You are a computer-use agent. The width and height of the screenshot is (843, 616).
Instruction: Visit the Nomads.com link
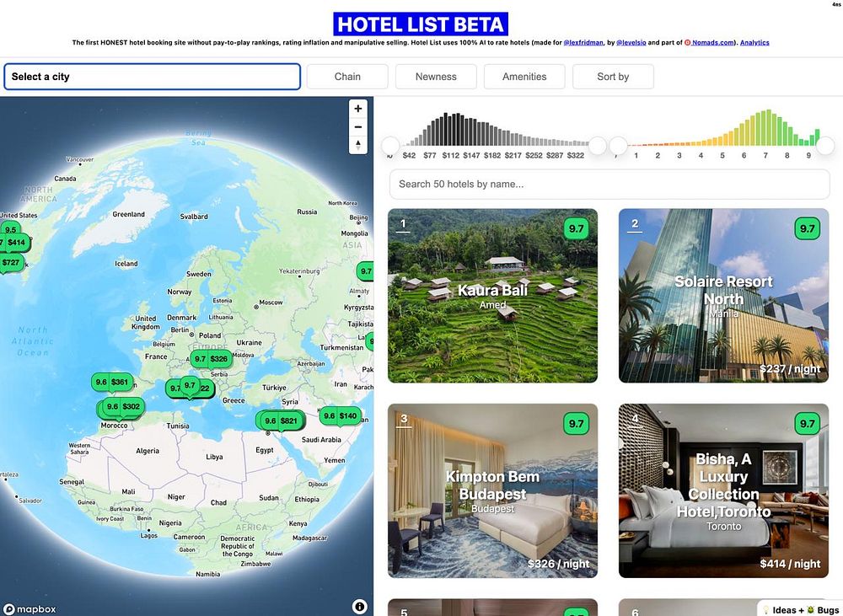tap(709, 42)
